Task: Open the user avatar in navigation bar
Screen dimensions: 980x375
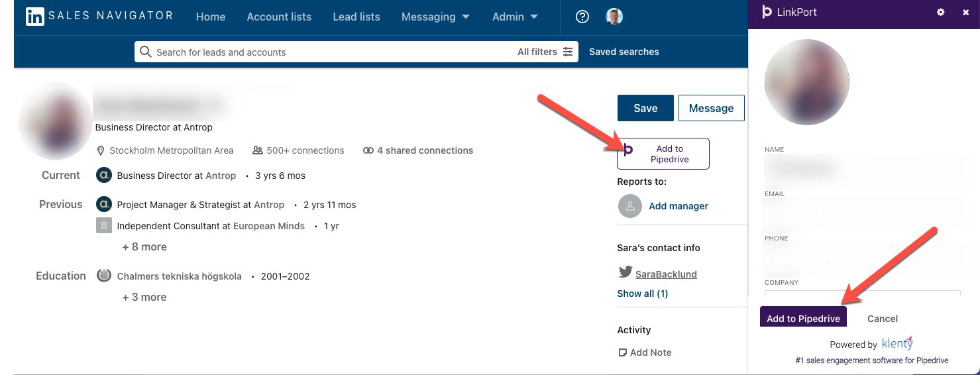Action: (614, 17)
